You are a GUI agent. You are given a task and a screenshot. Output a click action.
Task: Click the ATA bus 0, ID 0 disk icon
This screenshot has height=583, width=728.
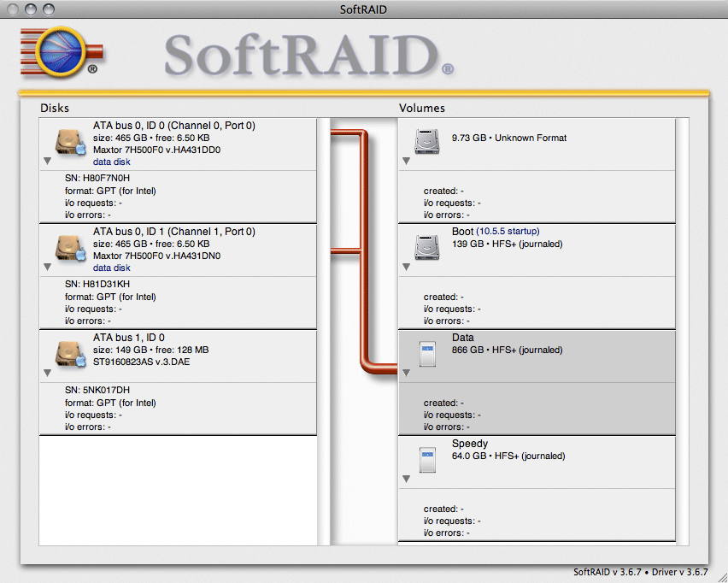click(71, 142)
